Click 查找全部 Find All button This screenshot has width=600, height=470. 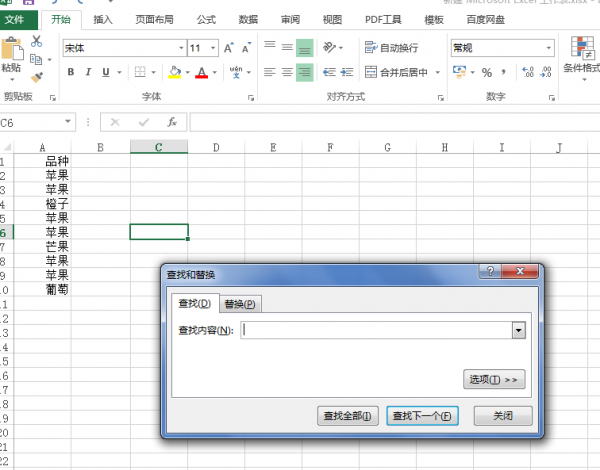point(347,416)
